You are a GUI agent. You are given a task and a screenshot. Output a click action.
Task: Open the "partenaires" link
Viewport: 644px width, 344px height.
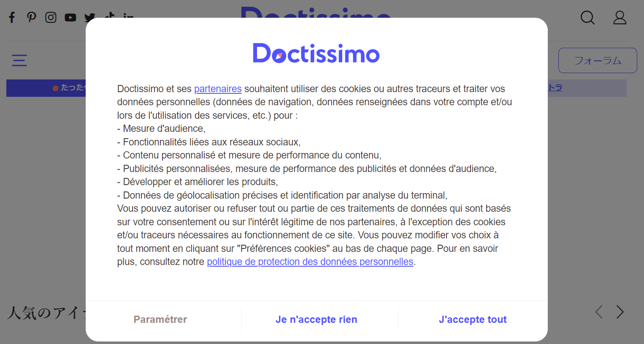[x=218, y=89]
